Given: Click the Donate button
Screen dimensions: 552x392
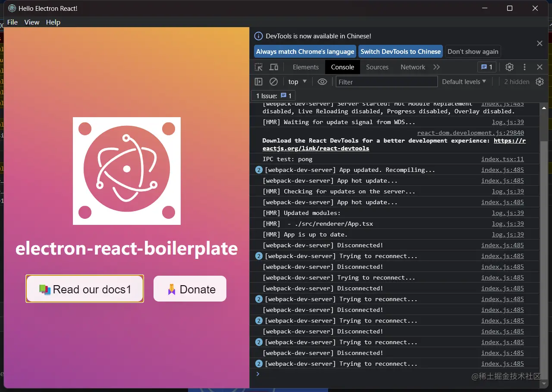Looking at the screenshot, I should [190, 289].
